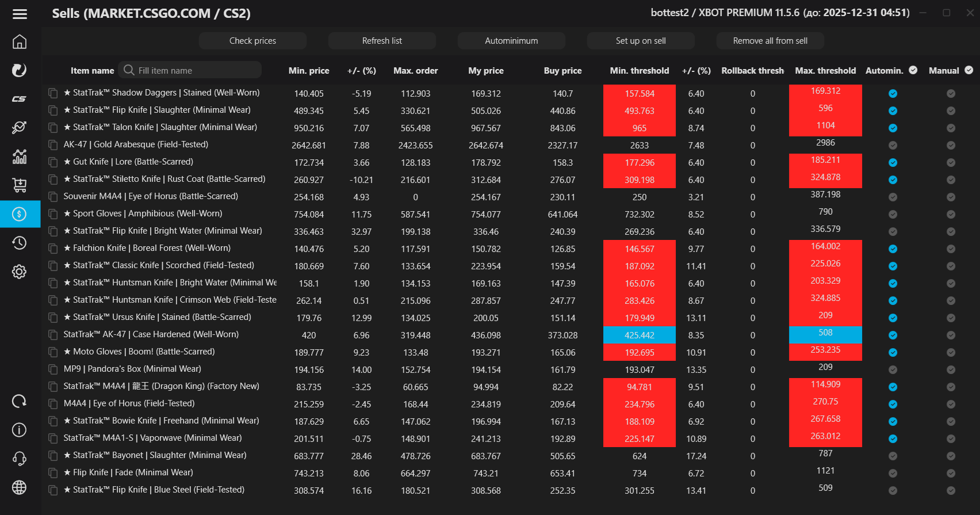
Task: Open the settings gear in sidebar
Action: [20, 272]
